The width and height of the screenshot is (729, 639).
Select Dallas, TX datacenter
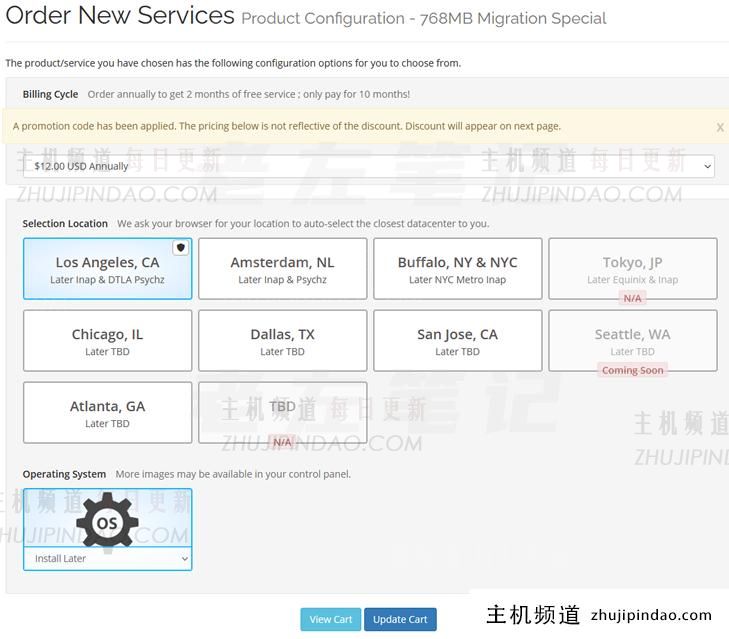point(282,341)
